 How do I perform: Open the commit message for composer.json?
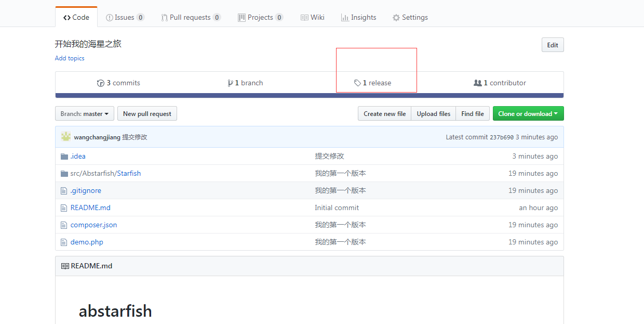340,225
